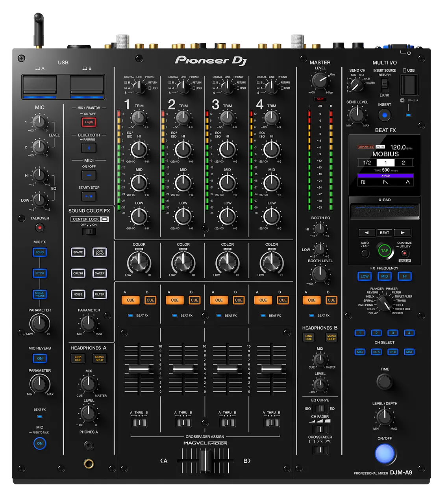Select the SPACE sound color effect

tap(78, 252)
